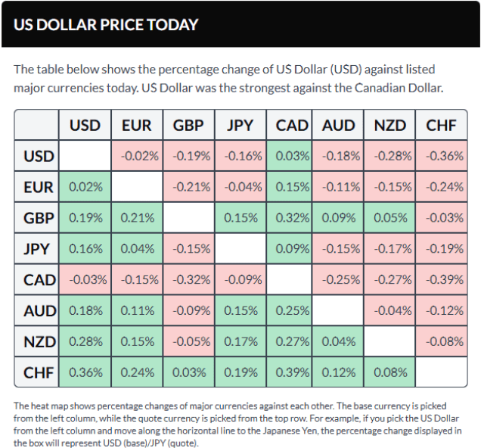Click the JPY row, EUR column 0.04% cell

(x=137, y=249)
